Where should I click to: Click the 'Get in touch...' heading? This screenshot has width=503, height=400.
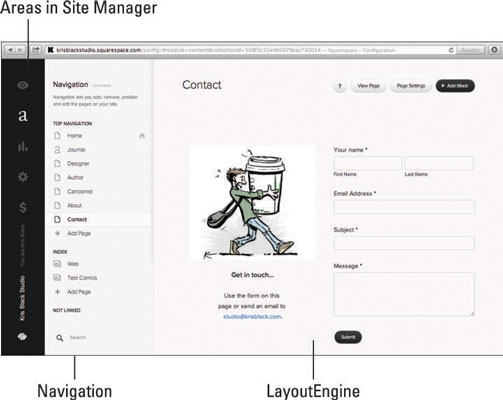coord(252,275)
